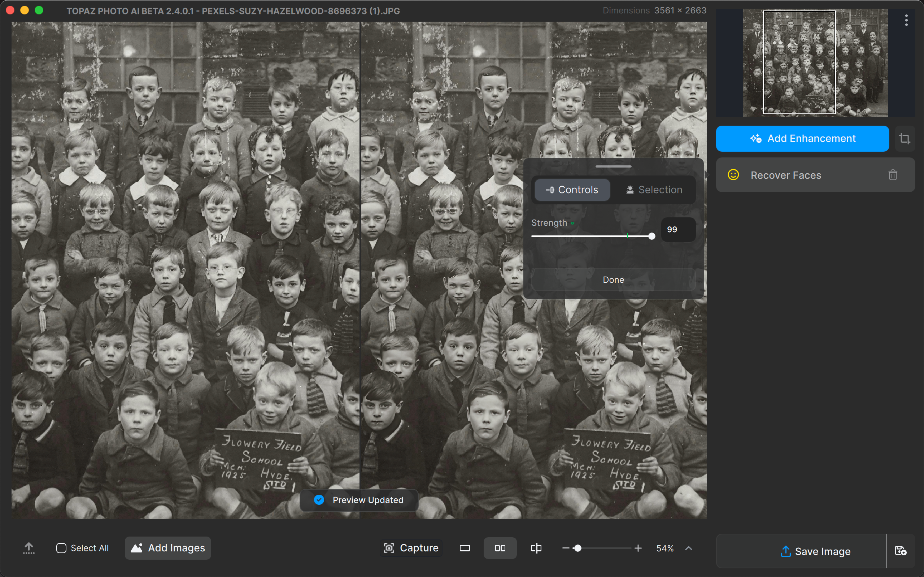Expand the 54% zoom level chevron
The height and width of the screenshot is (577, 924).
688,548
